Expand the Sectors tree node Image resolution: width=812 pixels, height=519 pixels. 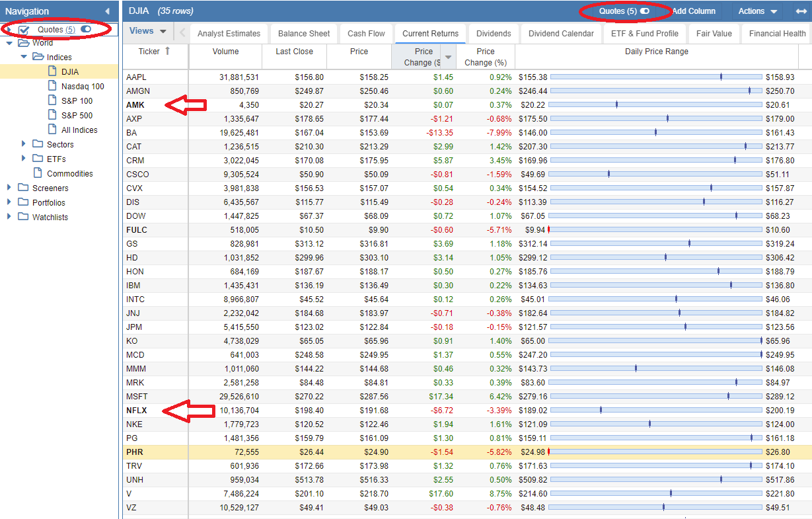pos(24,144)
